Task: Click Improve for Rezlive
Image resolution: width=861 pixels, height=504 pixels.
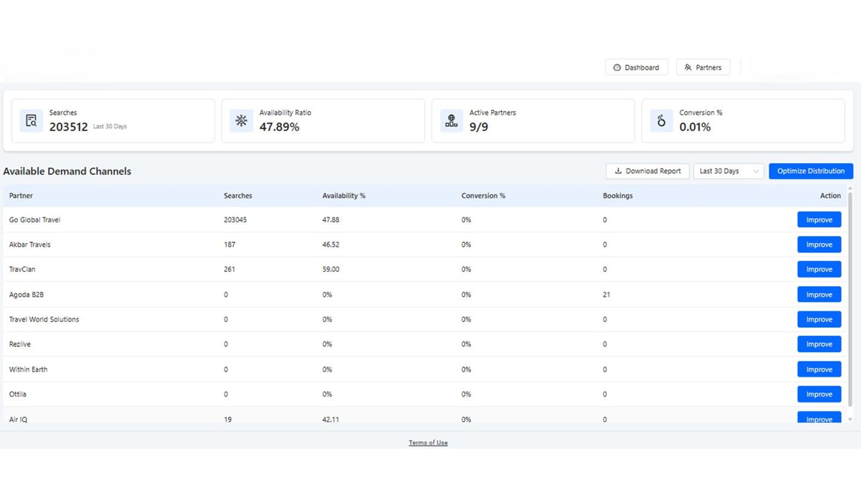Action: (819, 344)
